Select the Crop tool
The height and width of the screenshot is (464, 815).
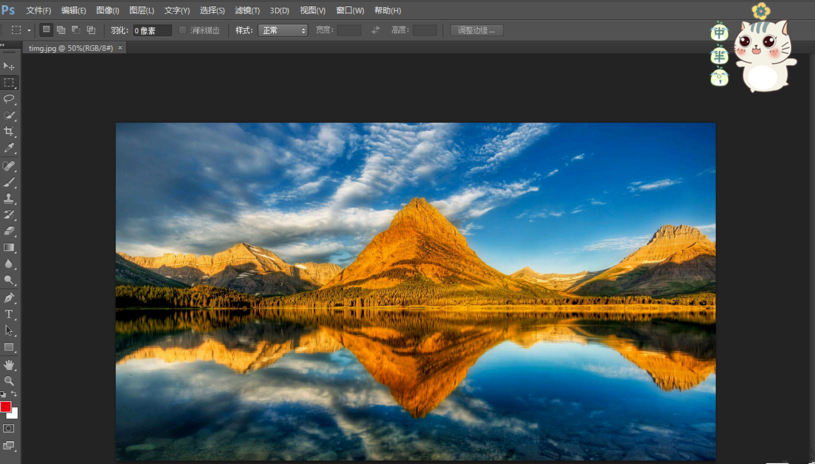click(9, 132)
